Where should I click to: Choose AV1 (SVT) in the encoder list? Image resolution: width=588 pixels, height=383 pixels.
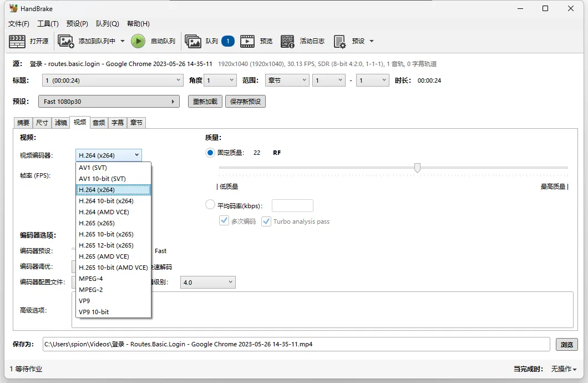(113, 168)
